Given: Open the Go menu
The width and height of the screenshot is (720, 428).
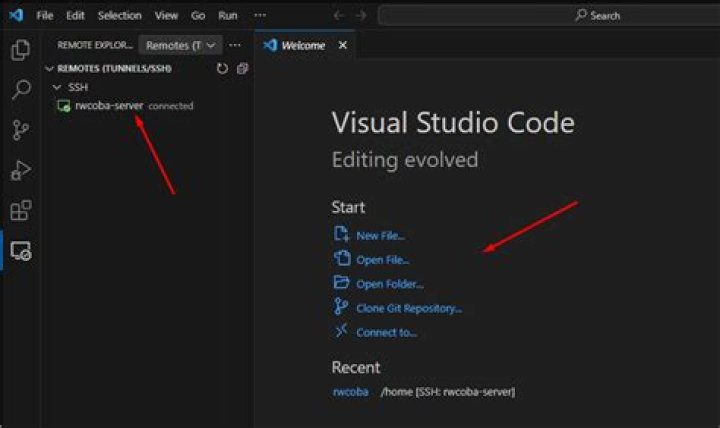Looking at the screenshot, I should click(198, 15).
